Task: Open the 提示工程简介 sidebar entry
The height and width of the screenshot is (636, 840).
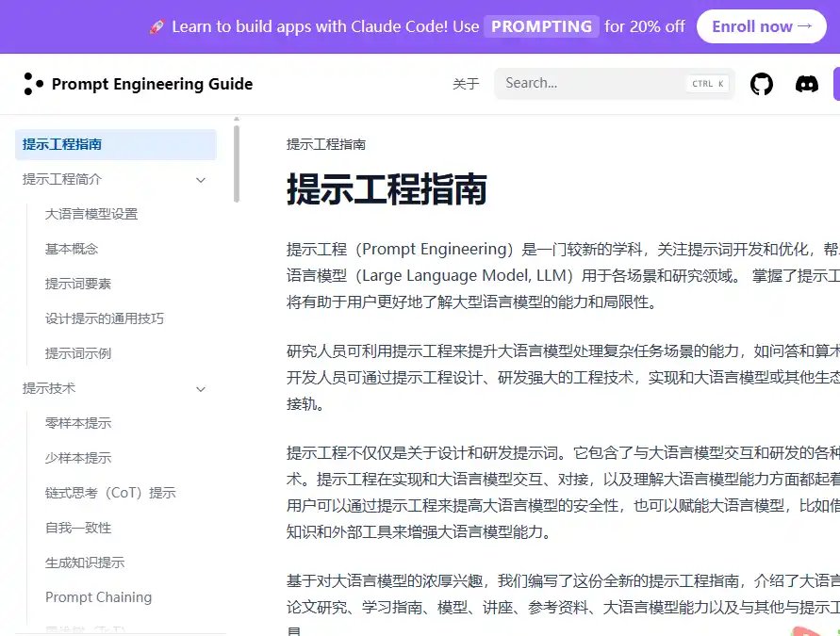Action: pyautogui.click(x=61, y=179)
